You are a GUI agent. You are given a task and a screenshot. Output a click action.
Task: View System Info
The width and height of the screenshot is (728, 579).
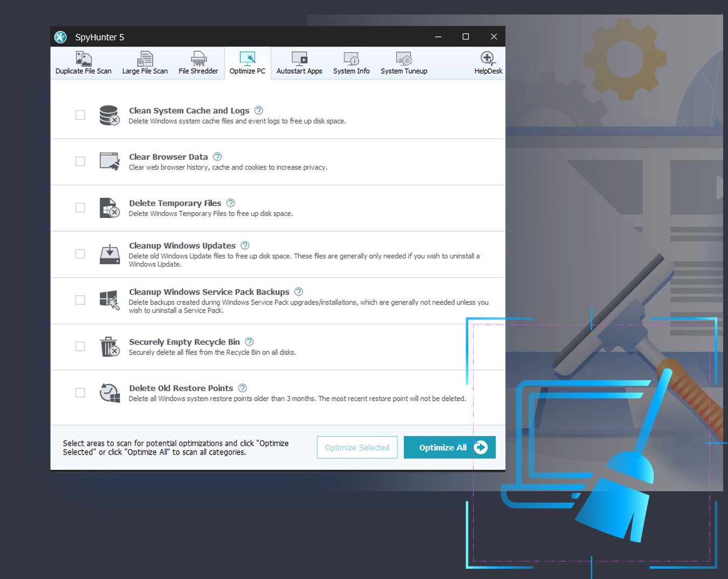(351, 62)
